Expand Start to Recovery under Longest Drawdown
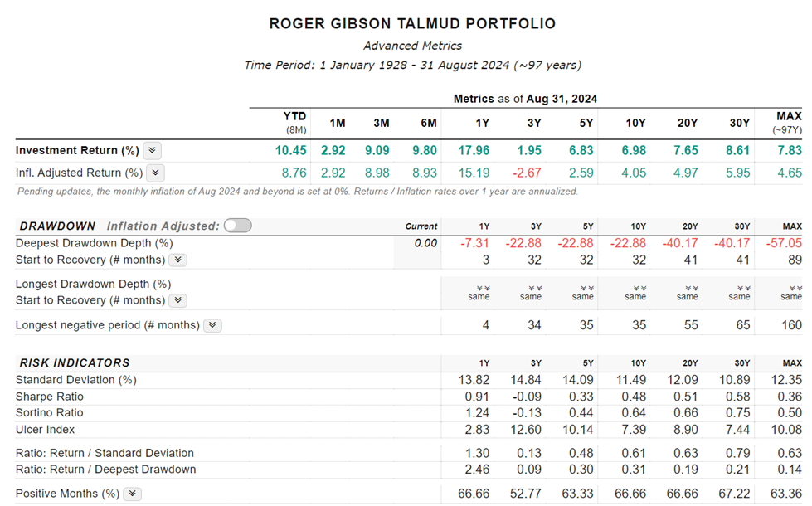 [x=177, y=301]
